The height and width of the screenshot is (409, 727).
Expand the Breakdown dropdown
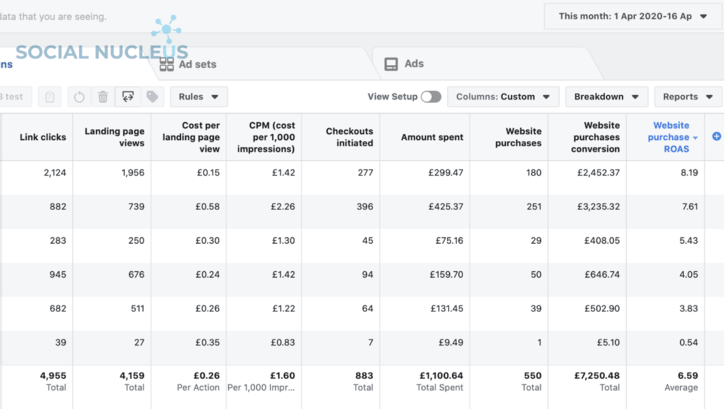tap(606, 97)
